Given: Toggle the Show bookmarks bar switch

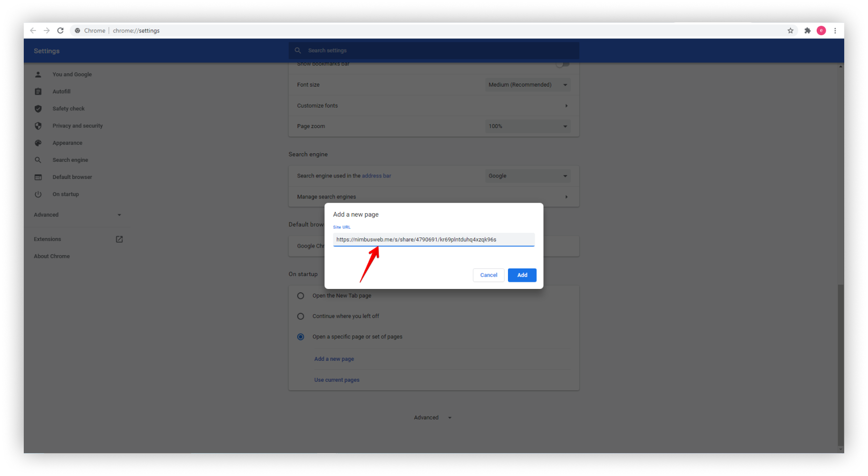Looking at the screenshot, I should pyautogui.click(x=563, y=64).
